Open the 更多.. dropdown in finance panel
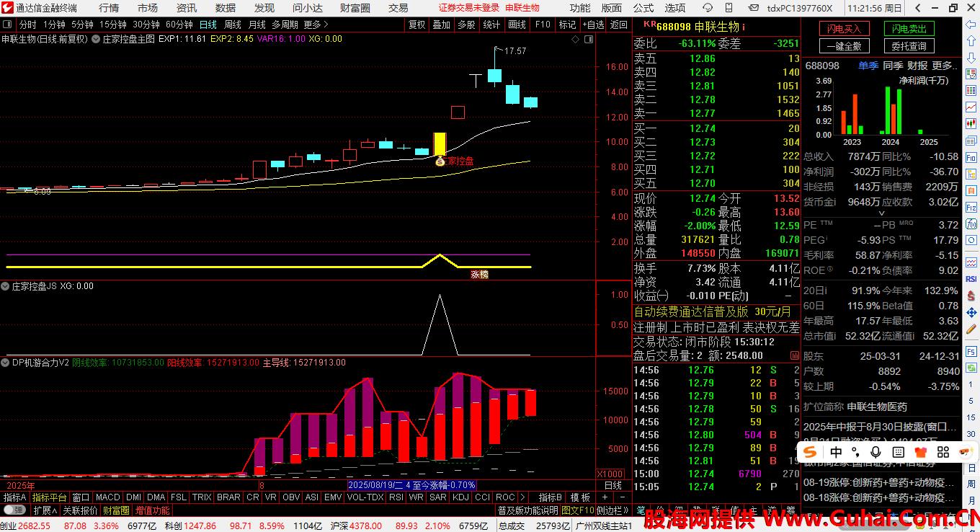The height and width of the screenshot is (532, 980). 944,66
